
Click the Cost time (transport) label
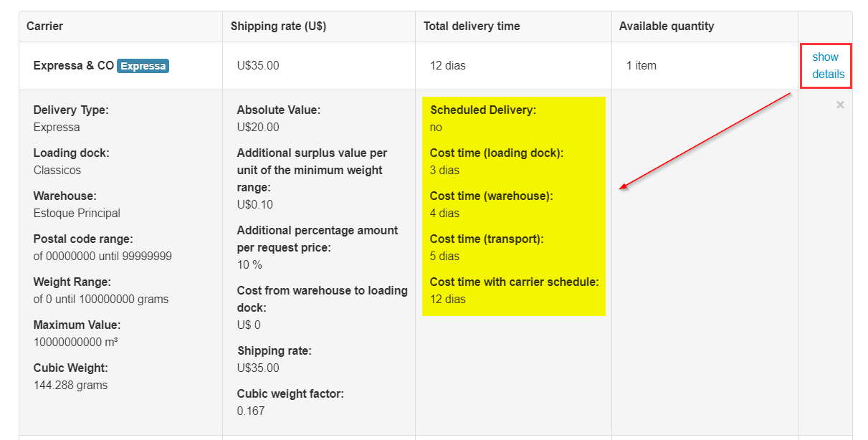pos(487,239)
